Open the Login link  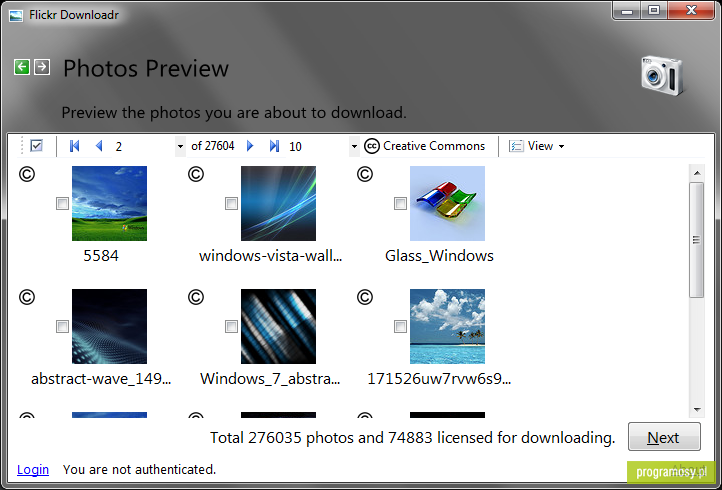[x=33, y=469]
